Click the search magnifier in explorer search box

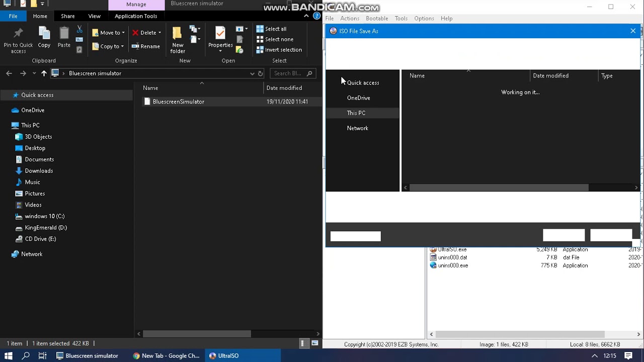point(309,73)
